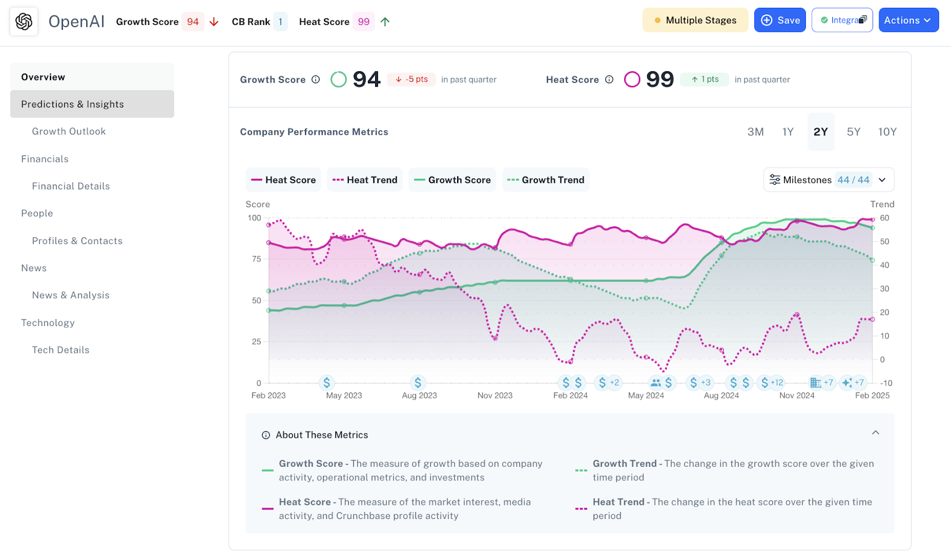This screenshot has height=560, width=951.
Task: Click the OpenAI company name in header
Action: click(76, 22)
